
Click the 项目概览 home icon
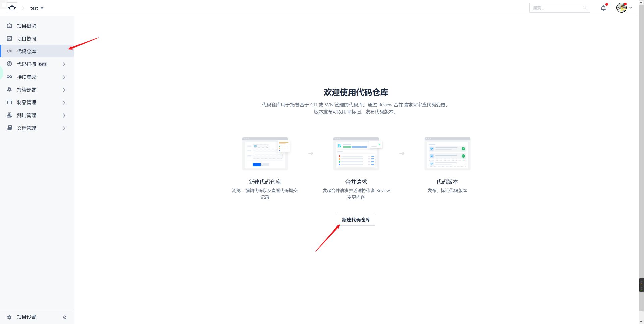coord(9,26)
